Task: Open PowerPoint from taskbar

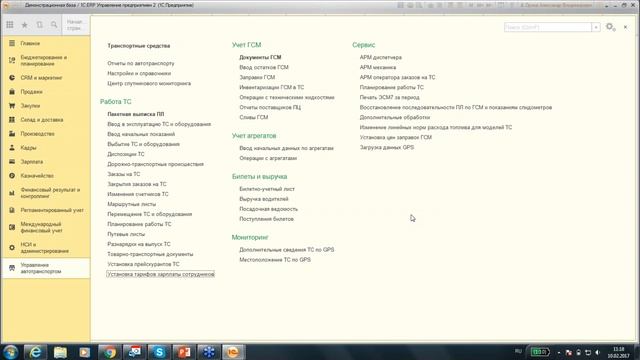Action: 184,352
